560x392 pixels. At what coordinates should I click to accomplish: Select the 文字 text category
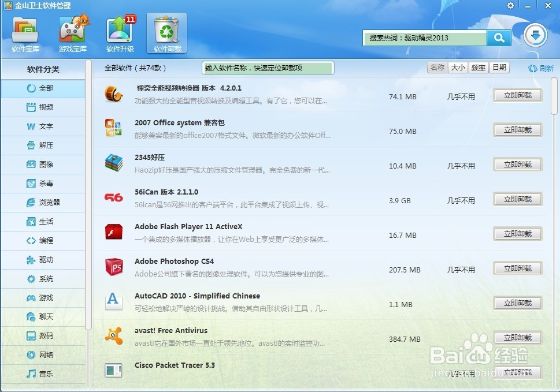43,126
